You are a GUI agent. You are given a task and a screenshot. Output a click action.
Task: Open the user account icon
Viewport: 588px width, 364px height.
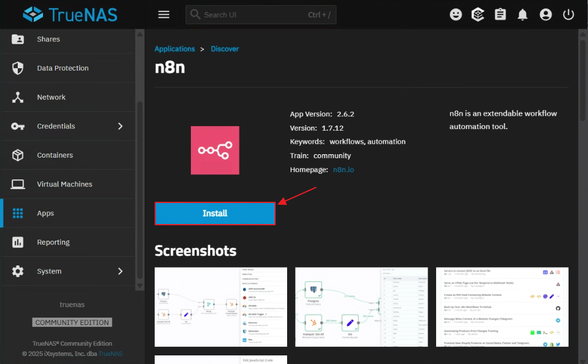coord(546,15)
